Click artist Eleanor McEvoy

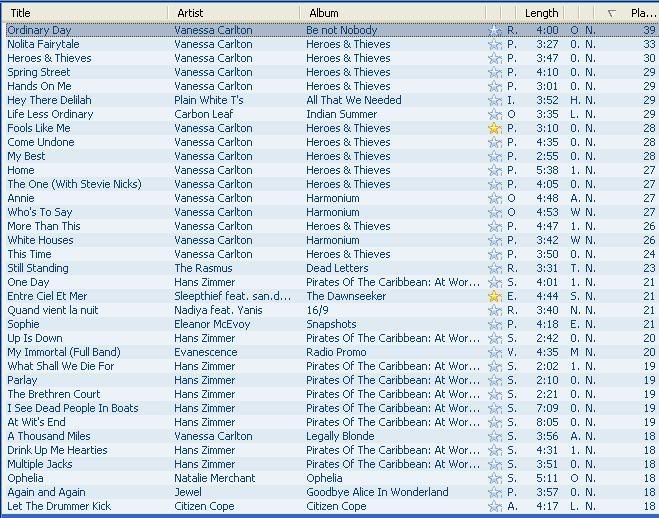tap(212, 324)
